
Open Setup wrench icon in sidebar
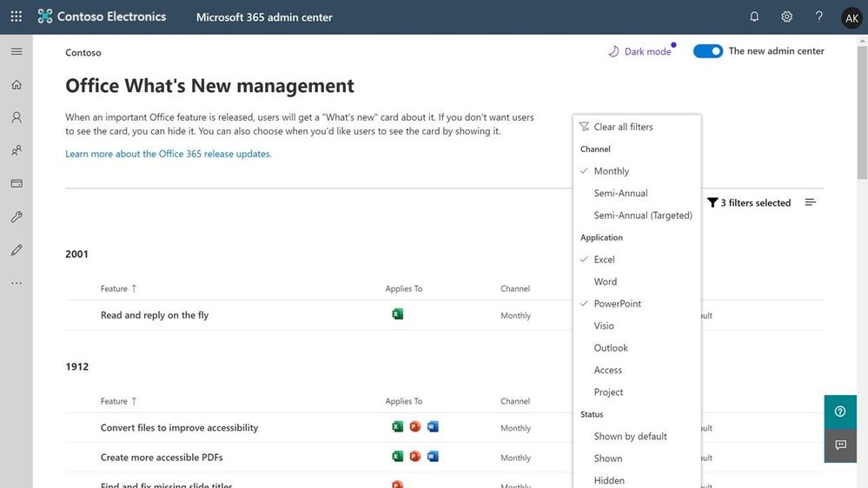click(x=17, y=216)
